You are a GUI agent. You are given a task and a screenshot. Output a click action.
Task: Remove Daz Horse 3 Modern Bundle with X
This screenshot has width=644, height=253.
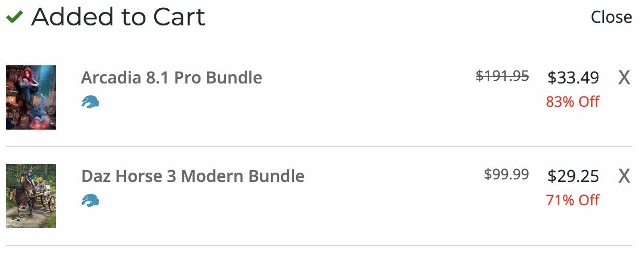pos(624,177)
